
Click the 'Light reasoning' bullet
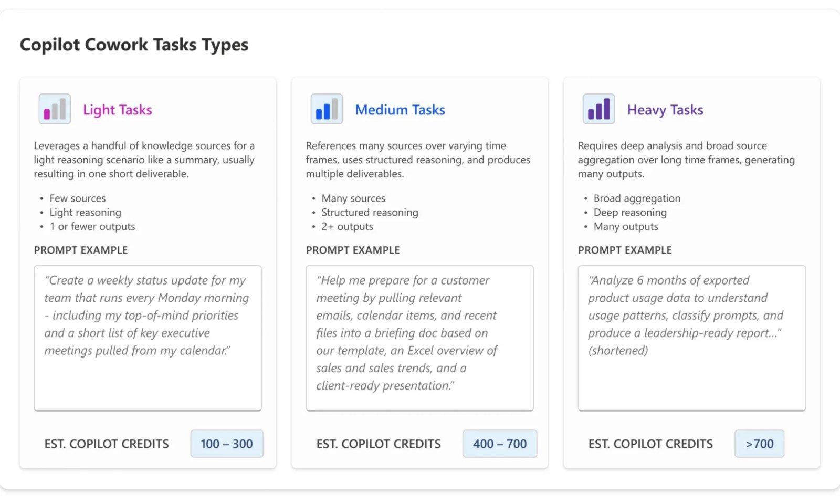tap(86, 213)
